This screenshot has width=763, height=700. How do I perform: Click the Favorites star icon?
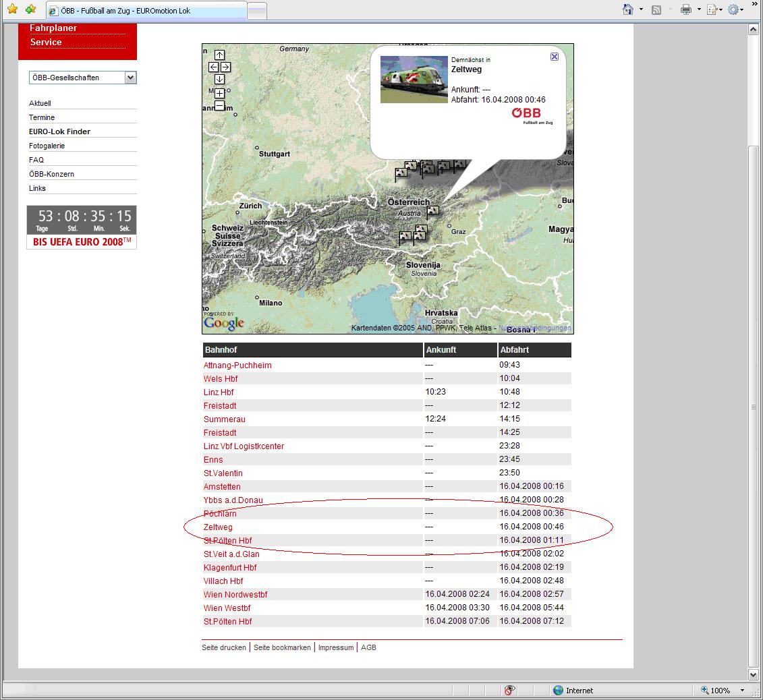click(x=12, y=9)
